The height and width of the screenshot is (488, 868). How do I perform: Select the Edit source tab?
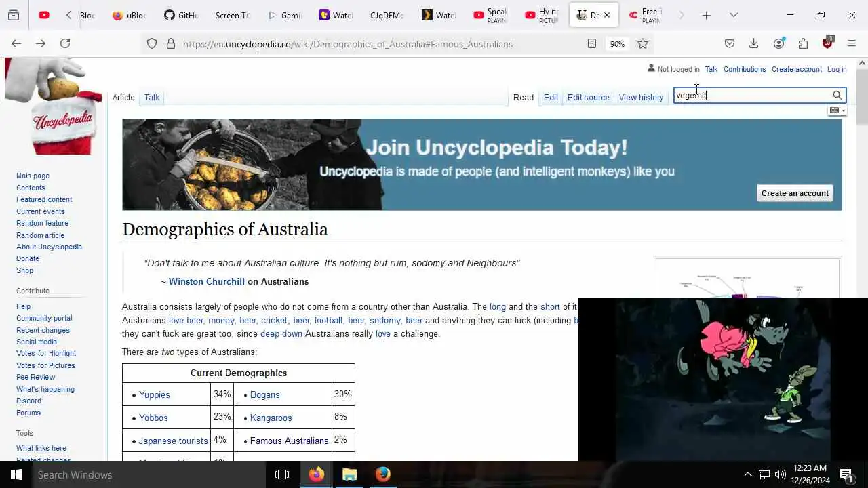pyautogui.click(x=588, y=98)
